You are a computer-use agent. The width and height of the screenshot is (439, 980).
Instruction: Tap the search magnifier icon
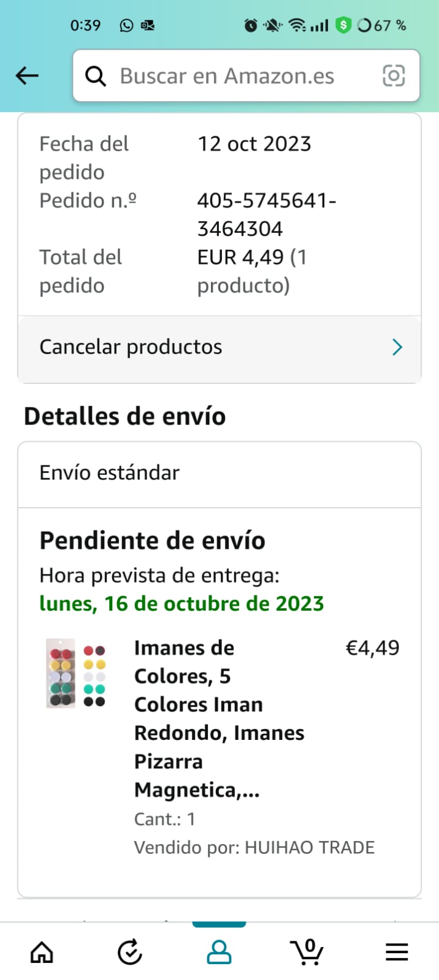click(x=96, y=76)
